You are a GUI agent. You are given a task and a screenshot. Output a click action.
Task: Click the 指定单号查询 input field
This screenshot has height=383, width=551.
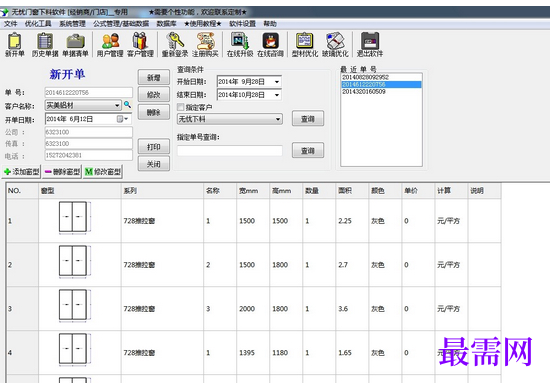point(230,151)
